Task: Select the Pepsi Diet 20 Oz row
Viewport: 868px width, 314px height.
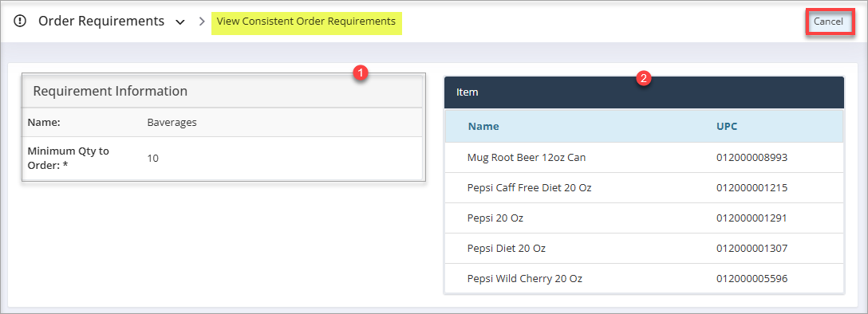Action: tap(645, 248)
